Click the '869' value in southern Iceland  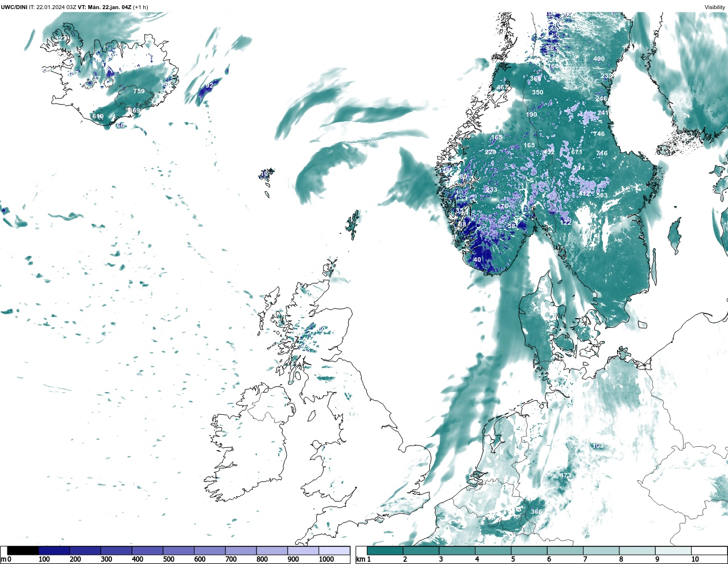pos(134,110)
